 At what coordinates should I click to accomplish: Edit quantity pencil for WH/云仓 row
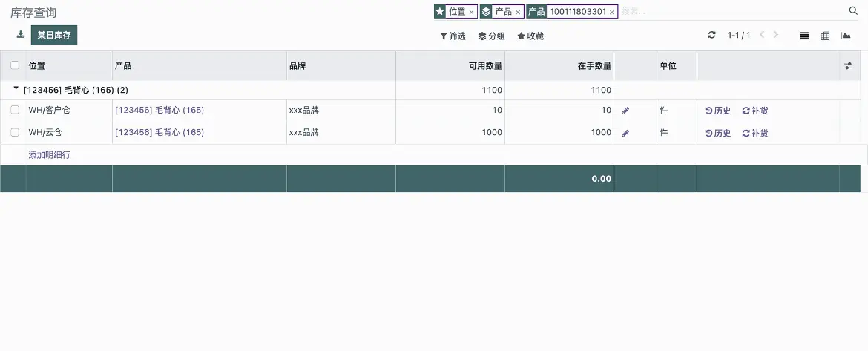tap(625, 134)
